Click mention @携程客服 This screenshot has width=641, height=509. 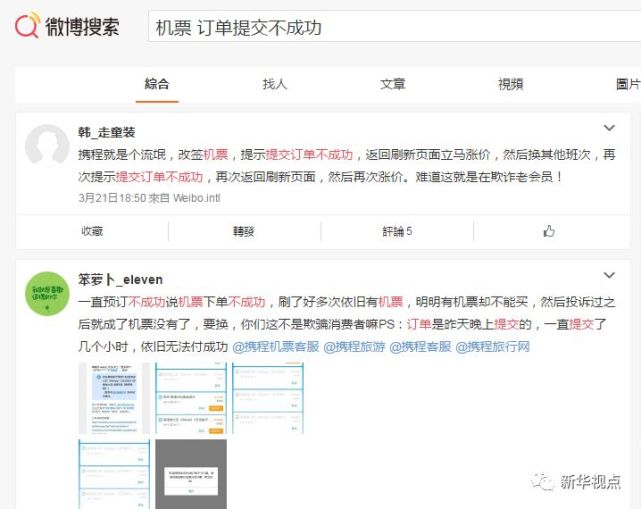point(420,347)
